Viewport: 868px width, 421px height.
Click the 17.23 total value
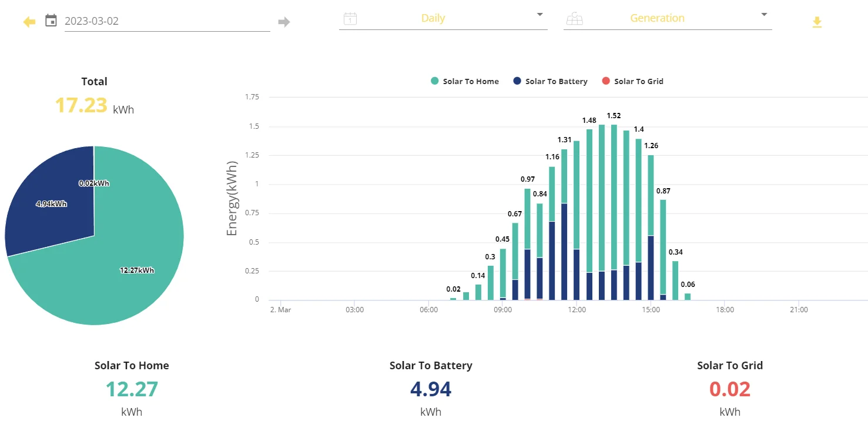tap(81, 105)
